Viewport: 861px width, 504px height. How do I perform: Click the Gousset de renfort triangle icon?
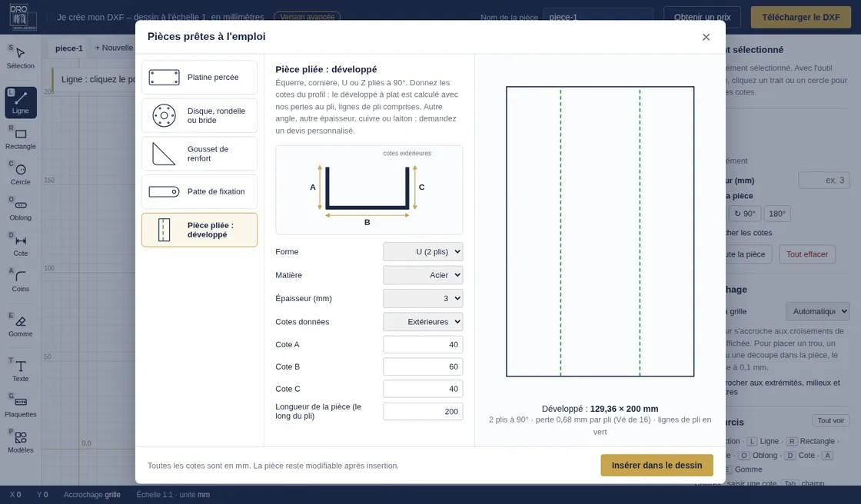pos(165,154)
